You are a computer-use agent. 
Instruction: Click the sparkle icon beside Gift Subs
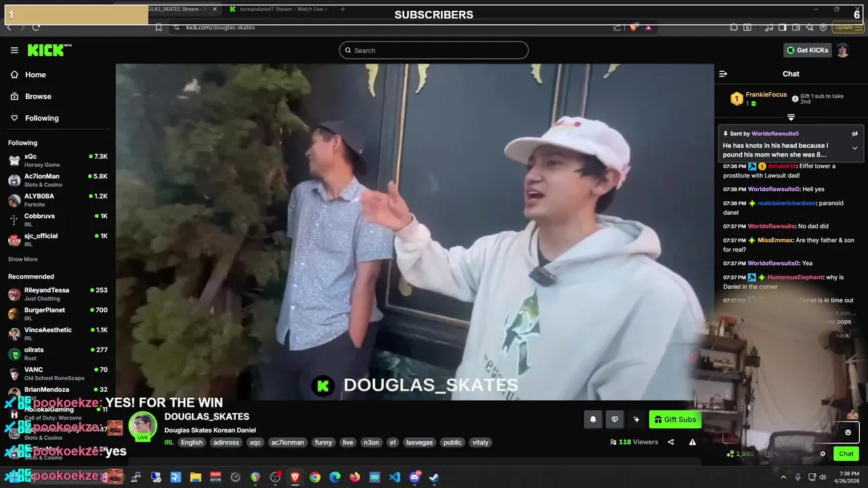[x=636, y=420]
